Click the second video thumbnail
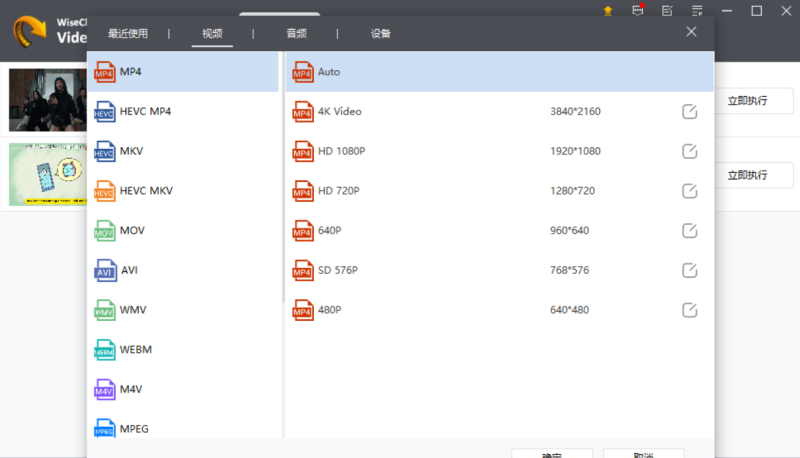Viewport: 800px width, 458px height. (44, 174)
